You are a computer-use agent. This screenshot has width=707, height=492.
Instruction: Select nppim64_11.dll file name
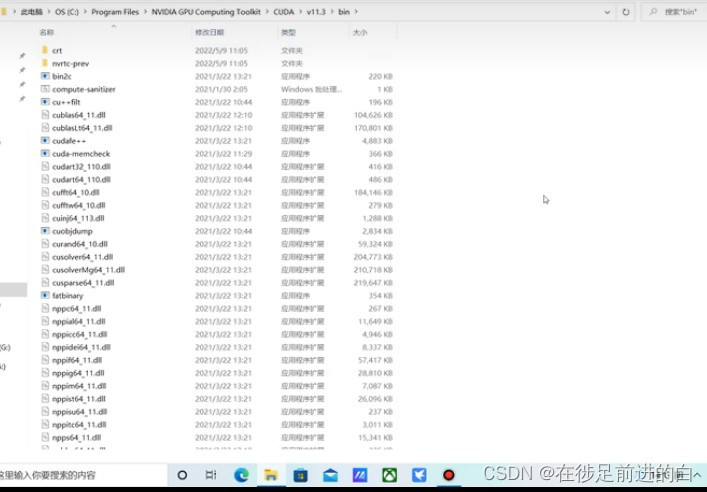pos(79,386)
